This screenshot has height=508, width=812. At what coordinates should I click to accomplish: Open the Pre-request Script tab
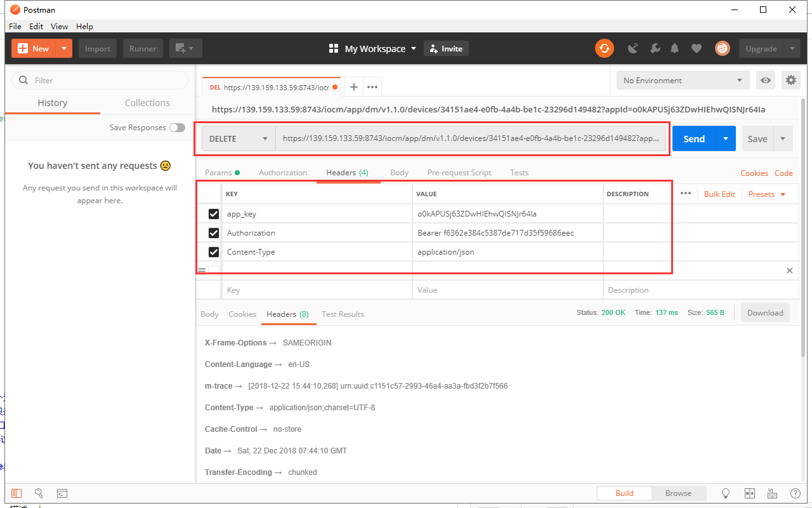coord(459,173)
